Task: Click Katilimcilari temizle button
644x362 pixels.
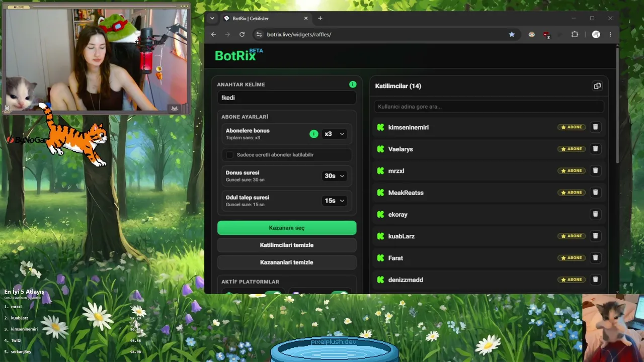Action: click(287, 245)
